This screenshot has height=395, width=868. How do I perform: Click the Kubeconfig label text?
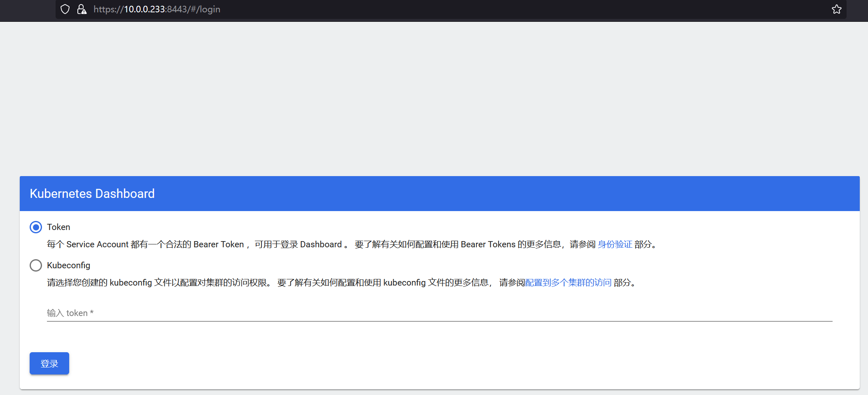(68, 265)
